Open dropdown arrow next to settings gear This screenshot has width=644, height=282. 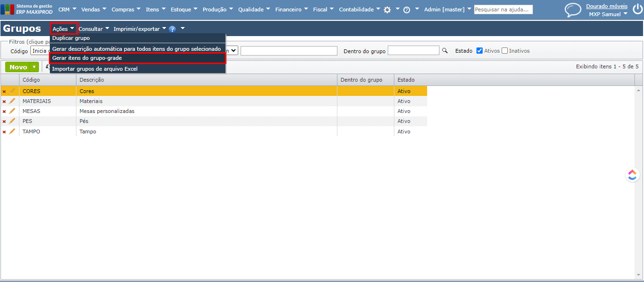pos(398,9)
